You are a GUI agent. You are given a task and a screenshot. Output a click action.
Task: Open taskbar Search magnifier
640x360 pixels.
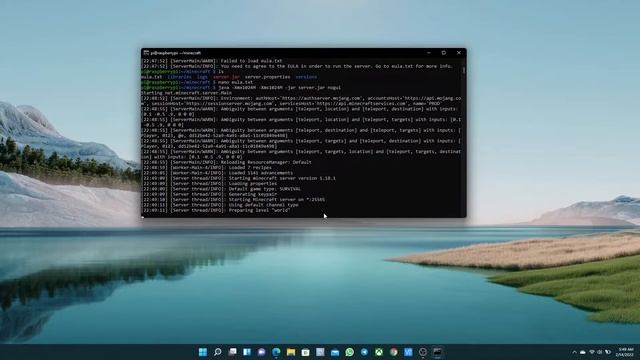[x=218, y=352]
